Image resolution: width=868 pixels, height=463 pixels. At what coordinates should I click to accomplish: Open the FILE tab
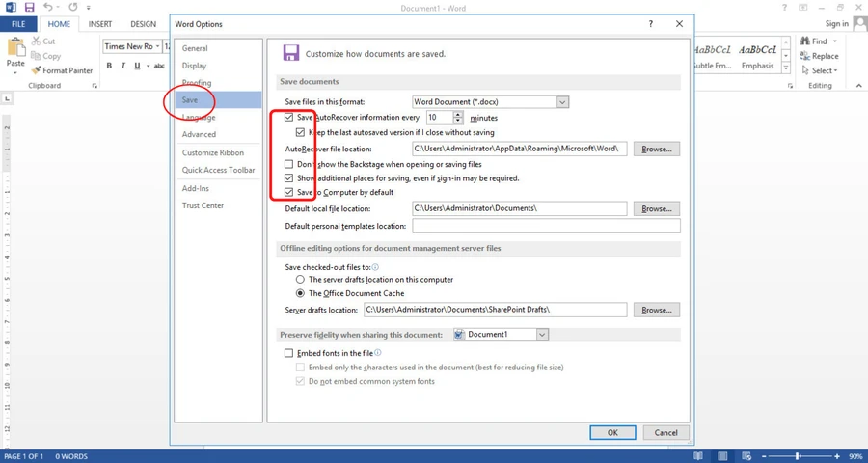point(18,24)
